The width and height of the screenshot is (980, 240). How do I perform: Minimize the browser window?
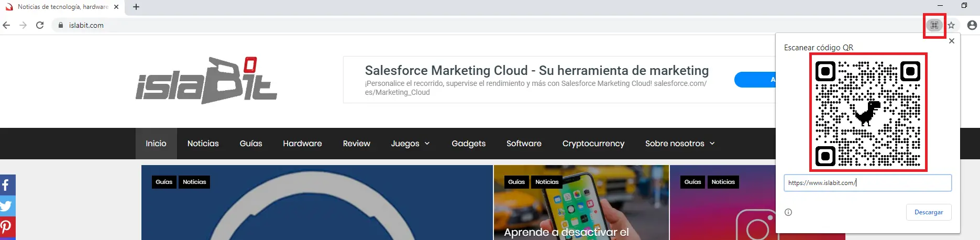click(940, 6)
